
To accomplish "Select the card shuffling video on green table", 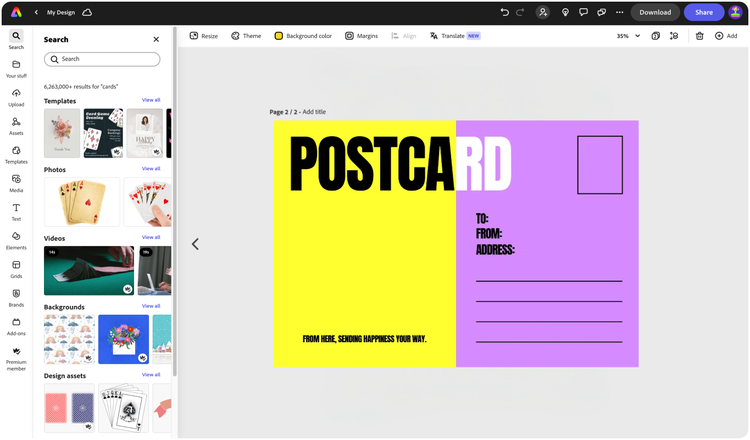I will point(89,271).
